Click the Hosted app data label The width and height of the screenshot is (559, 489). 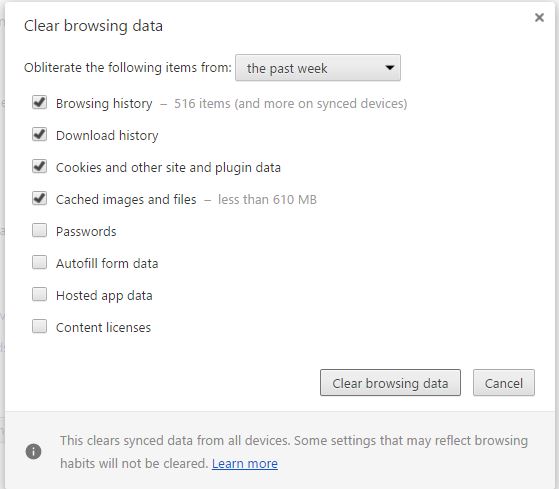click(x=104, y=295)
